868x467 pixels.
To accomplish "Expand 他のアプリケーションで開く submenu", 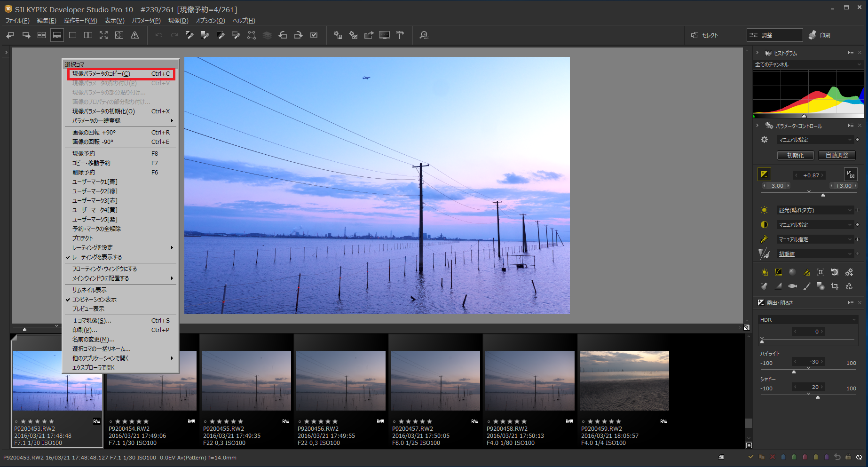I will click(x=120, y=358).
